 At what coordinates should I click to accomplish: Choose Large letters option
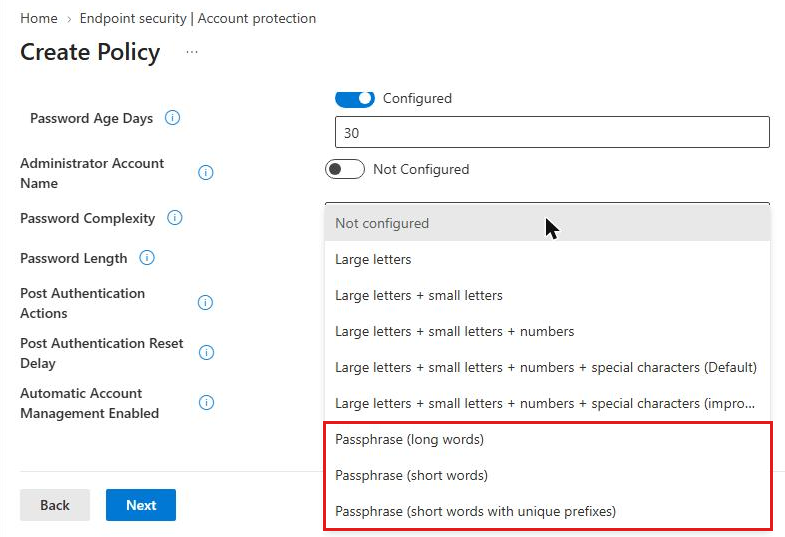547,259
